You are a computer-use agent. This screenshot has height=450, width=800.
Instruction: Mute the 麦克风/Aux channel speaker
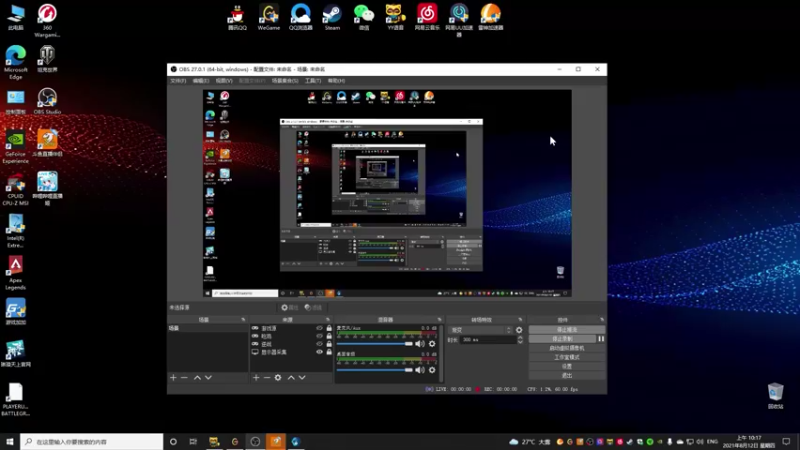tap(419, 344)
